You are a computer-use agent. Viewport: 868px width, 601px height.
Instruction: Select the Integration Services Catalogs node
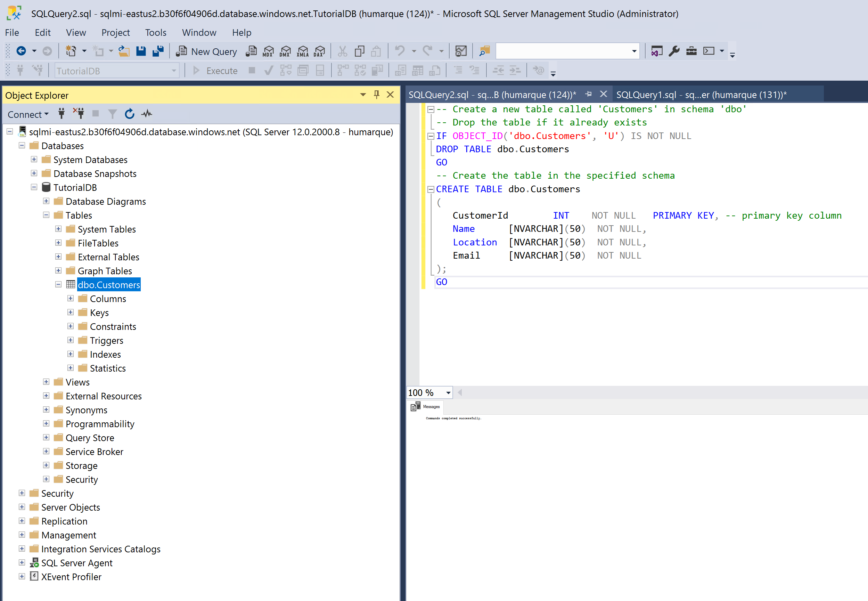point(101,549)
